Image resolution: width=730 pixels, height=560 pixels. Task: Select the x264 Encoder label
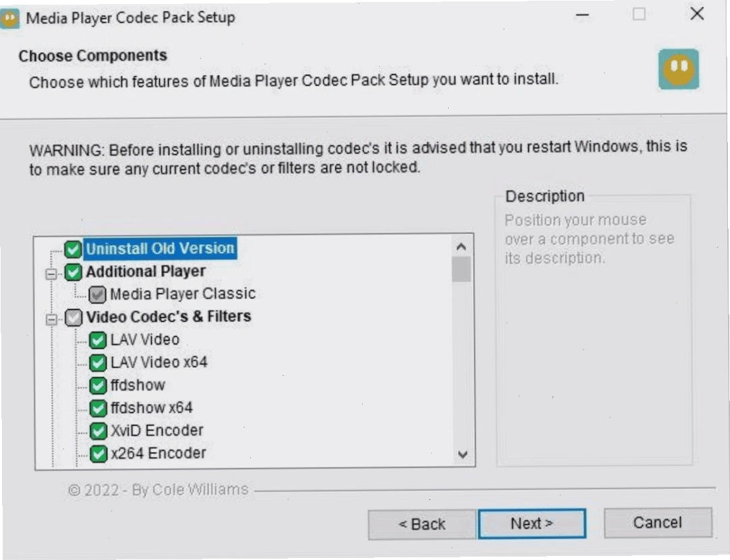pos(159,453)
